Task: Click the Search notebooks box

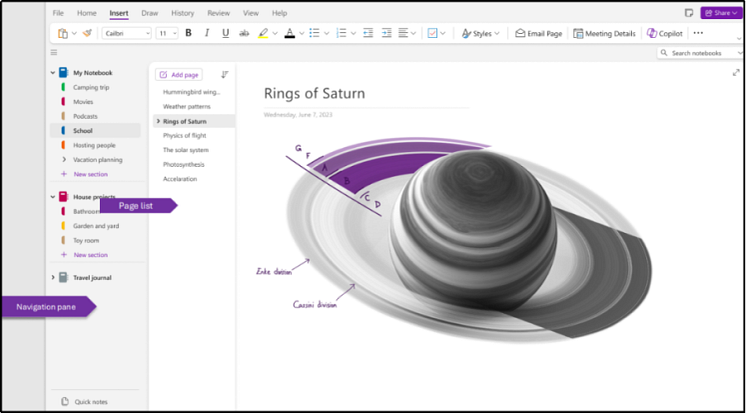Action: point(700,53)
